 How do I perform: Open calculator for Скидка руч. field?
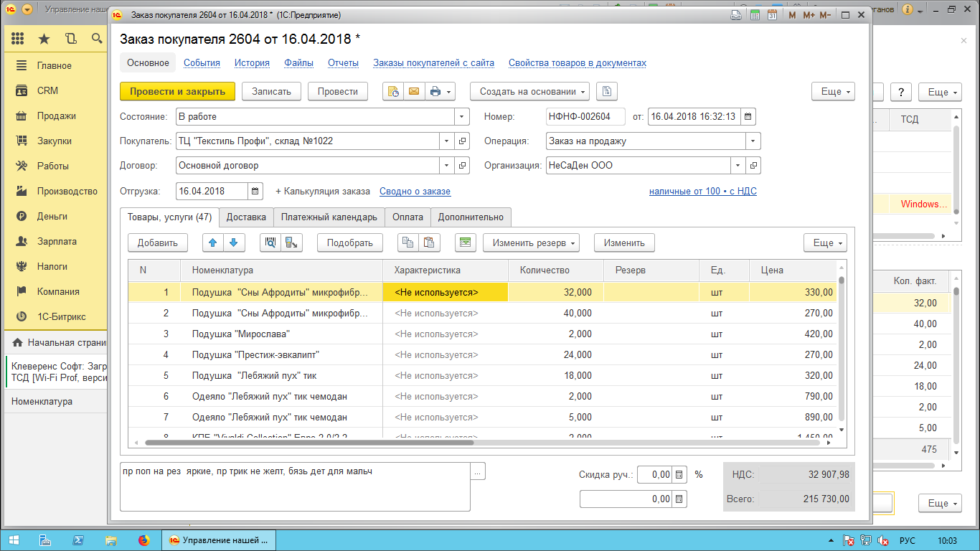(x=679, y=474)
